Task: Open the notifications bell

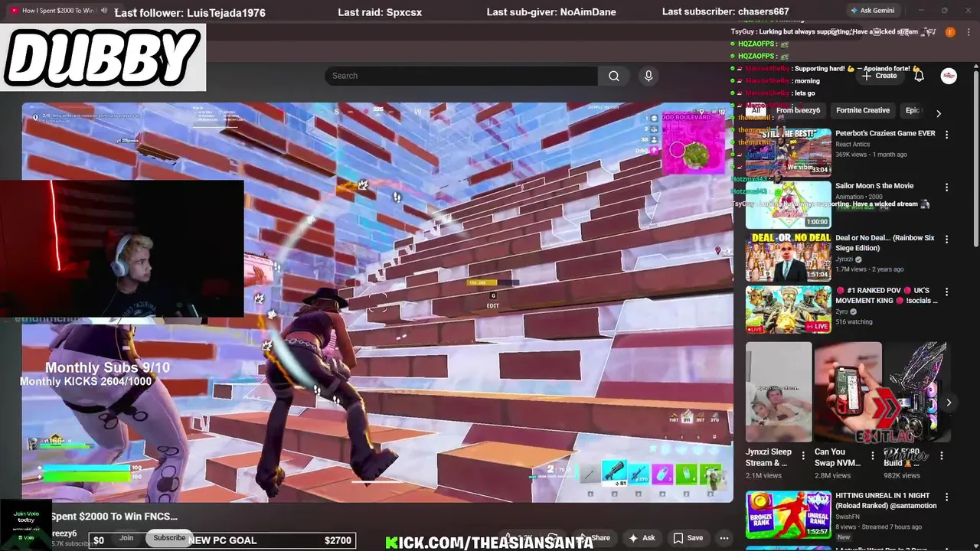Action: (x=919, y=76)
